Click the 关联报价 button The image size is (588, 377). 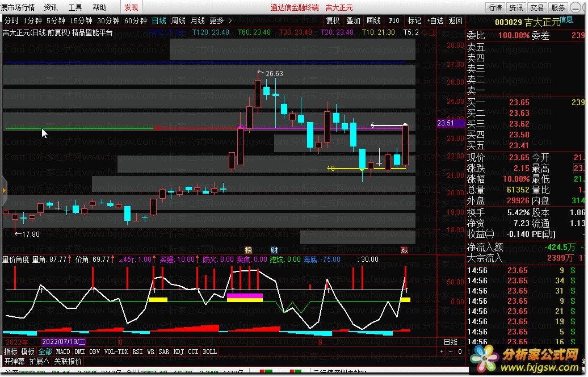tap(68, 361)
